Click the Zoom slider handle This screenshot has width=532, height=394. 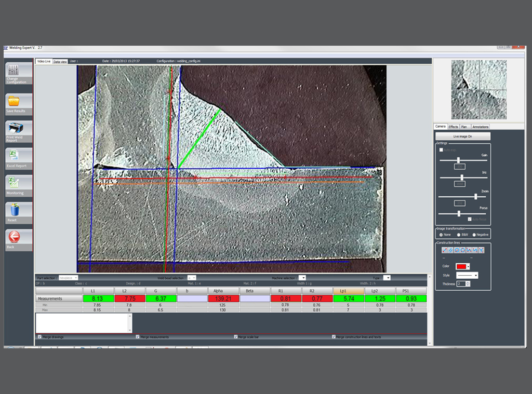click(x=476, y=197)
